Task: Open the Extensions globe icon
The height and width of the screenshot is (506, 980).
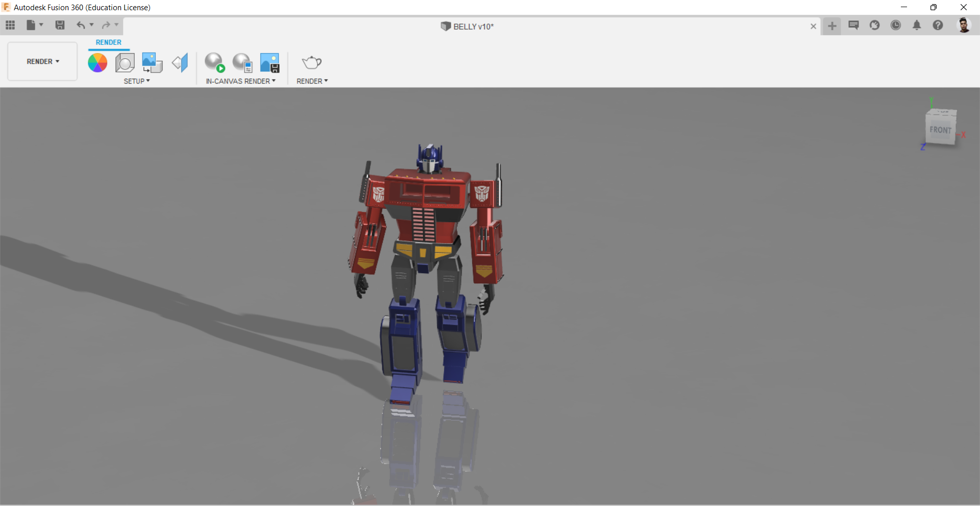Action: tap(875, 25)
